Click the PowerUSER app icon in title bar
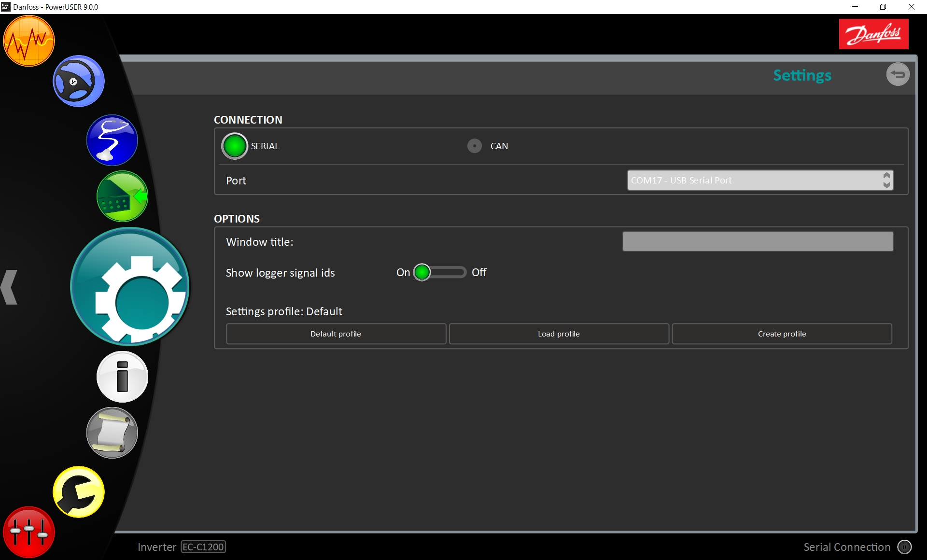The width and height of the screenshot is (927, 560). (6, 7)
